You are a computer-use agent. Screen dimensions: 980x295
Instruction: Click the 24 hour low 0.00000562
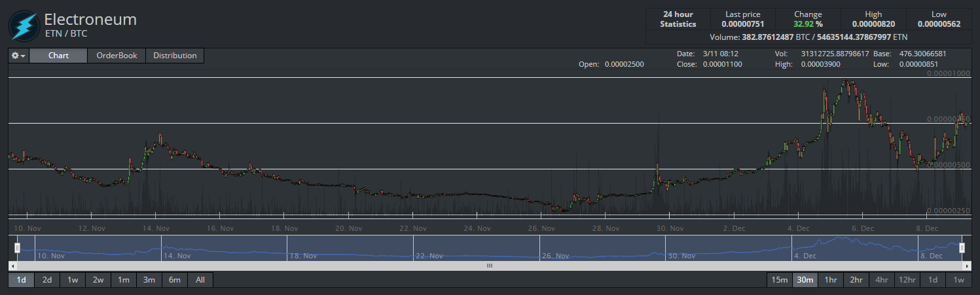point(939,24)
